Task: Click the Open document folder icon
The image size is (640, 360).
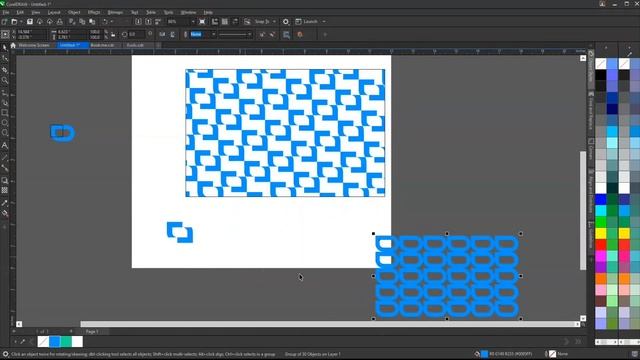Action: (14, 22)
